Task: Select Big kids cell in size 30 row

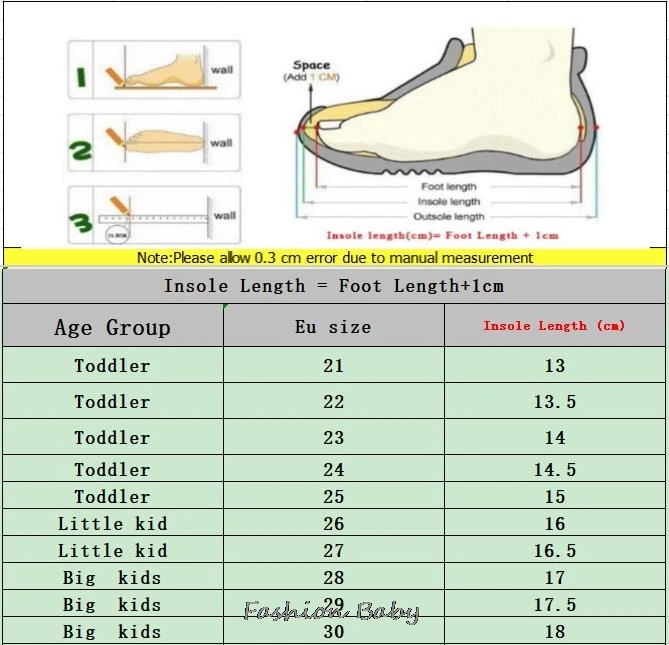Action: click(113, 630)
